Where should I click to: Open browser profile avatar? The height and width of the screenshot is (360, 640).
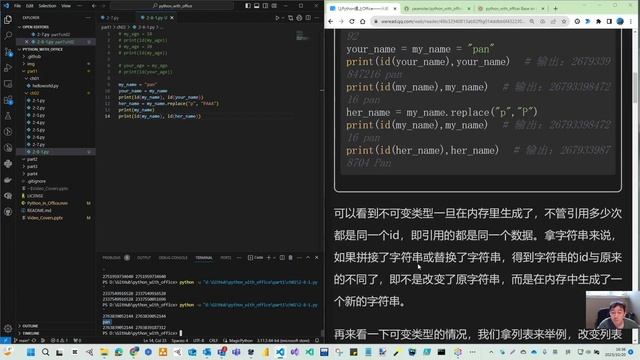tap(620, 21)
